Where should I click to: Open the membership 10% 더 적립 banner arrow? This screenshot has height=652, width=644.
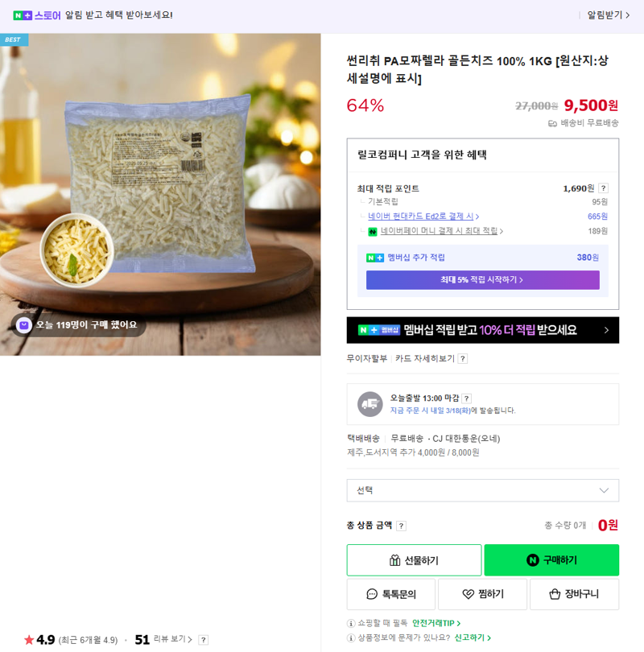606,330
